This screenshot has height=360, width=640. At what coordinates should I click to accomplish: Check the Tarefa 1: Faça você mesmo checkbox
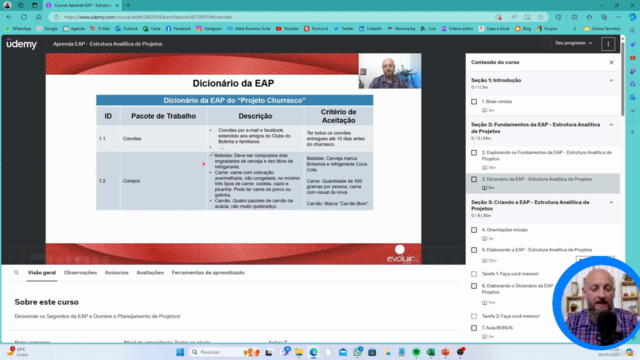click(x=474, y=274)
